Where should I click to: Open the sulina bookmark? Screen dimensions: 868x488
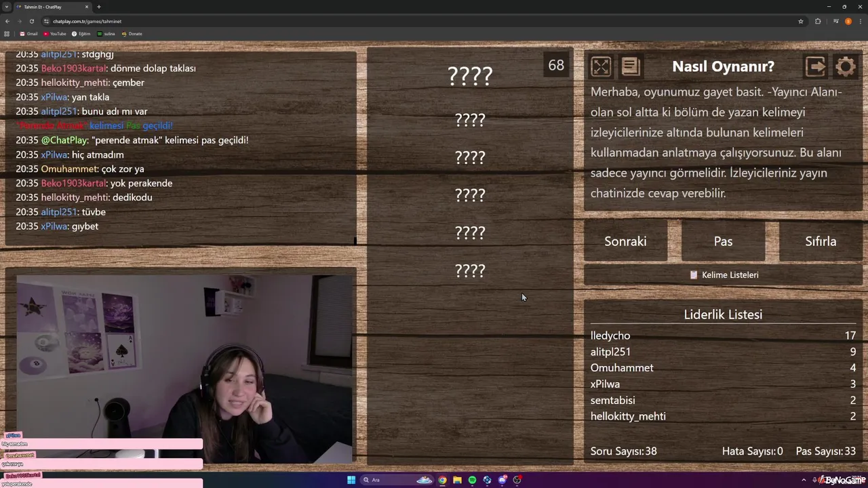106,34
